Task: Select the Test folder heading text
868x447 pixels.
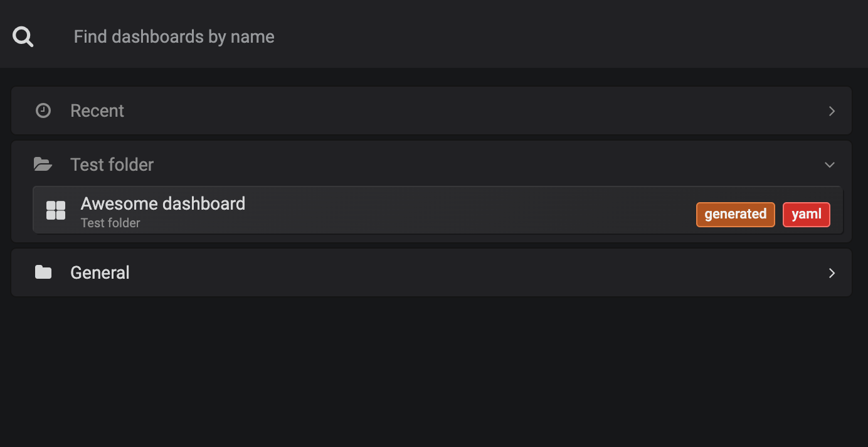Action: click(112, 164)
